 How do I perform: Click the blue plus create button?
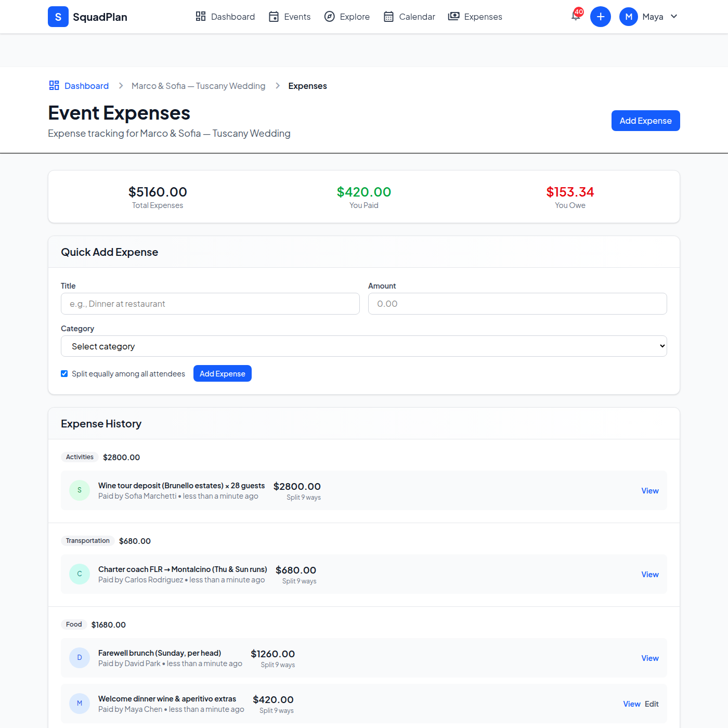(x=600, y=17)
